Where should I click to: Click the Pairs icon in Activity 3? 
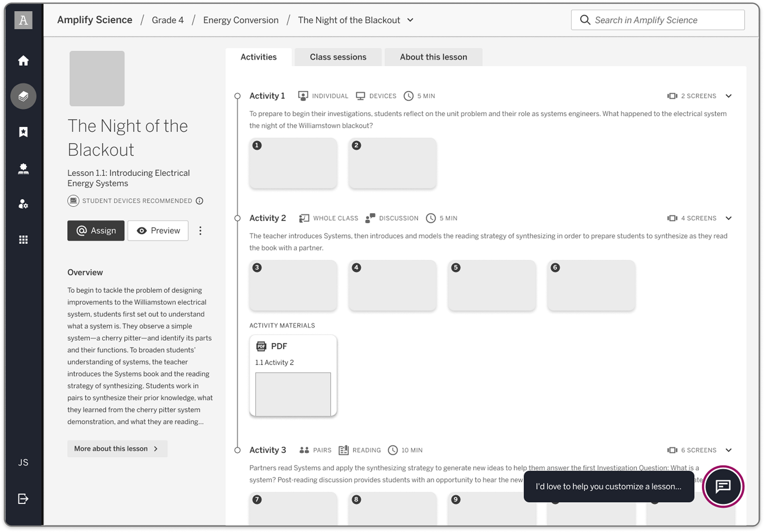304,450
